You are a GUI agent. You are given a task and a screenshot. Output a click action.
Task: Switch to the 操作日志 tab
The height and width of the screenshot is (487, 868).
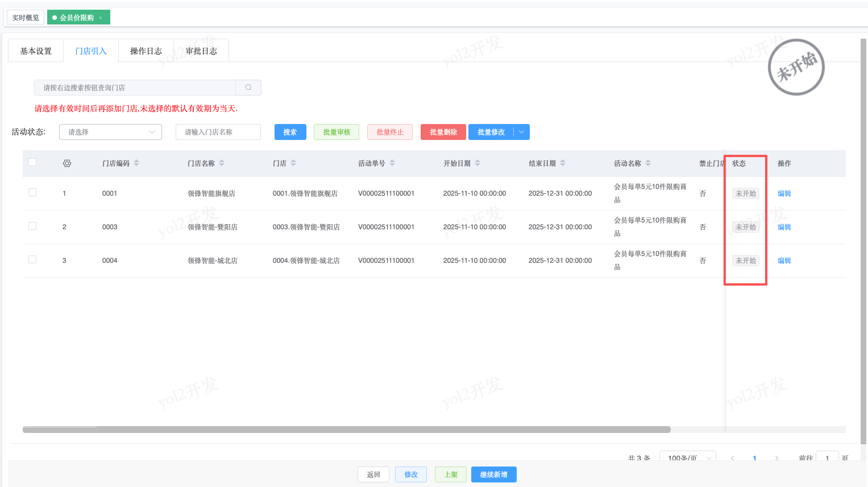(x=146, y=51)
